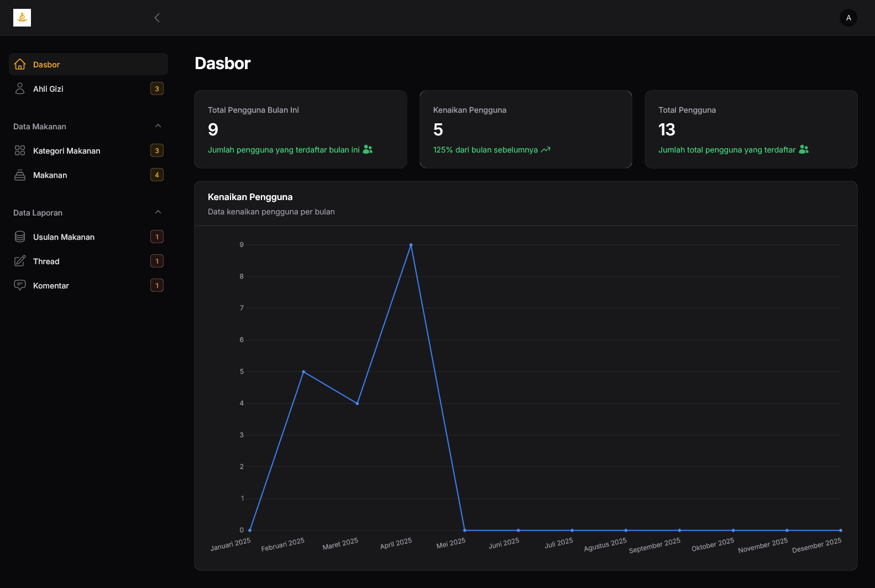
Task: Click the Dasbor home icon
Action: point(20,64)
